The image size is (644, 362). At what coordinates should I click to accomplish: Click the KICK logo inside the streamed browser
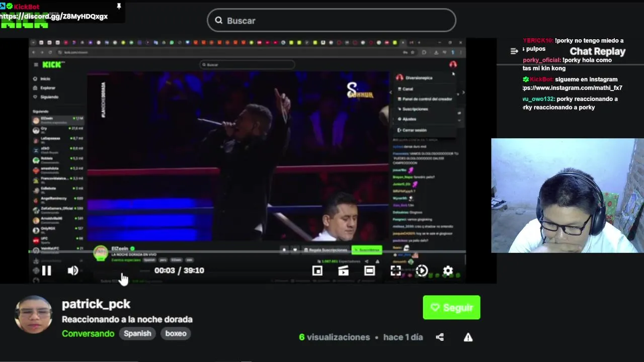coord(52,64)
